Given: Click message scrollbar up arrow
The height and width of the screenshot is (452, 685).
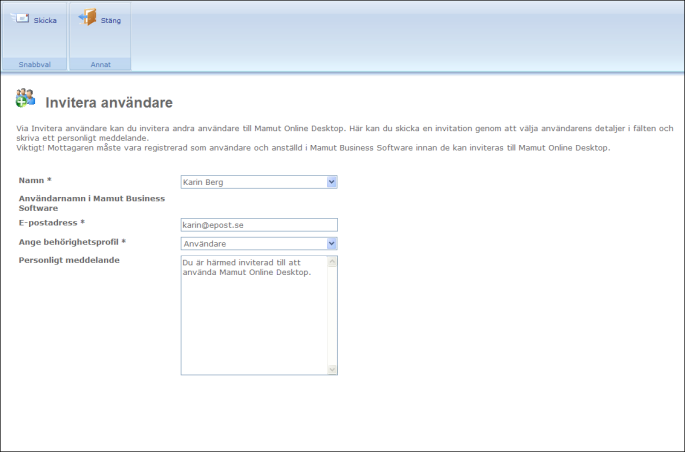Looking at the screenshot, I should point(332,262).
